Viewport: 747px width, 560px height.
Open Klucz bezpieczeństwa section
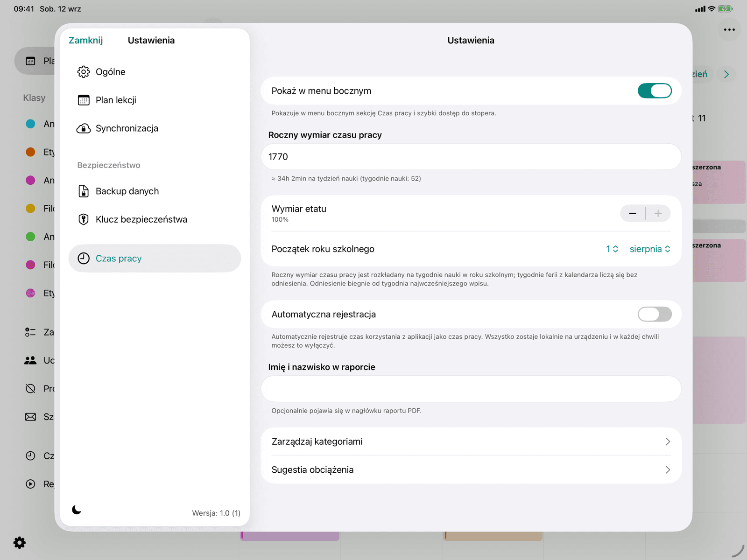(x=155, y=219)
